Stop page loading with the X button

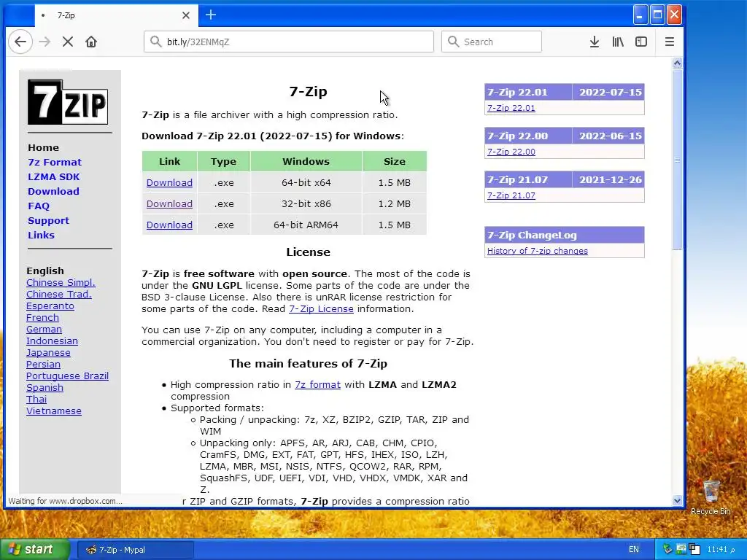pyautogui.click(x=68, y=42)
